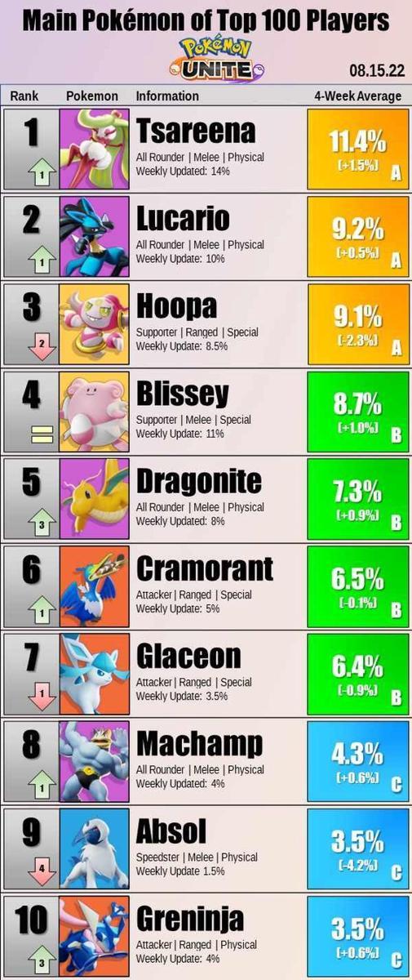This screenshot has width=412, height=980.
Task: Select the Cramorant portrait icon
Action: (x=95, y=587)
